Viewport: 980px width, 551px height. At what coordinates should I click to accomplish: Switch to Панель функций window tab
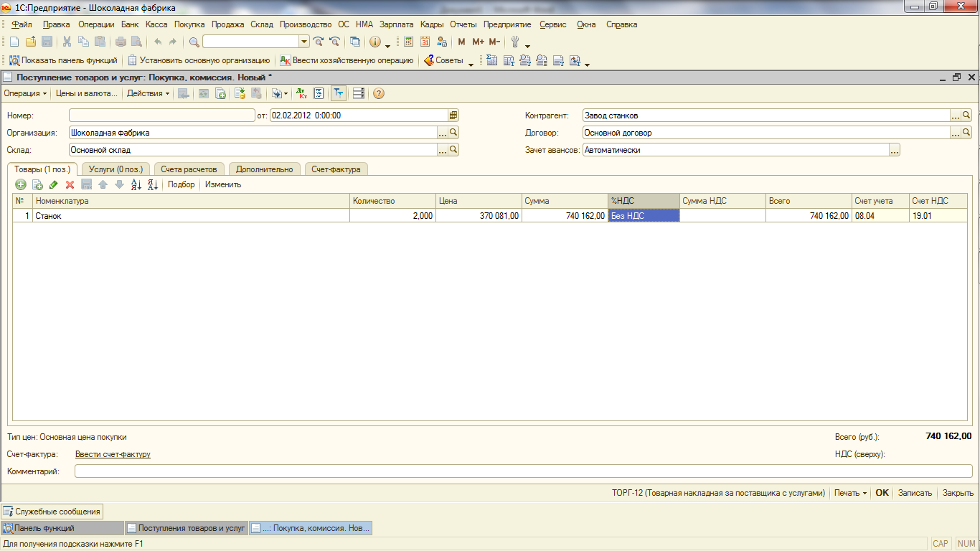click(62, 528)
